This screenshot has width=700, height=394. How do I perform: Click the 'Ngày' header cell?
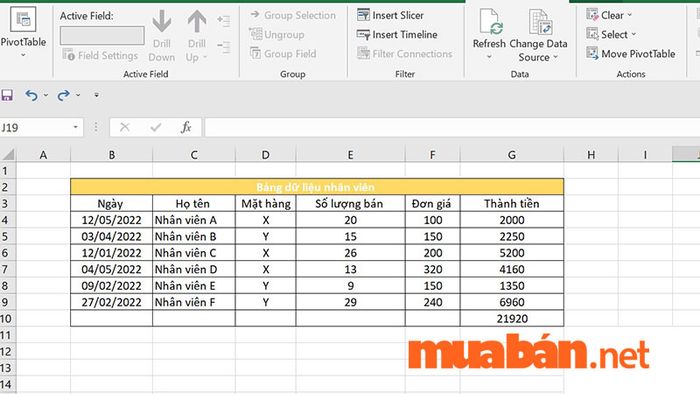(112, 203)
